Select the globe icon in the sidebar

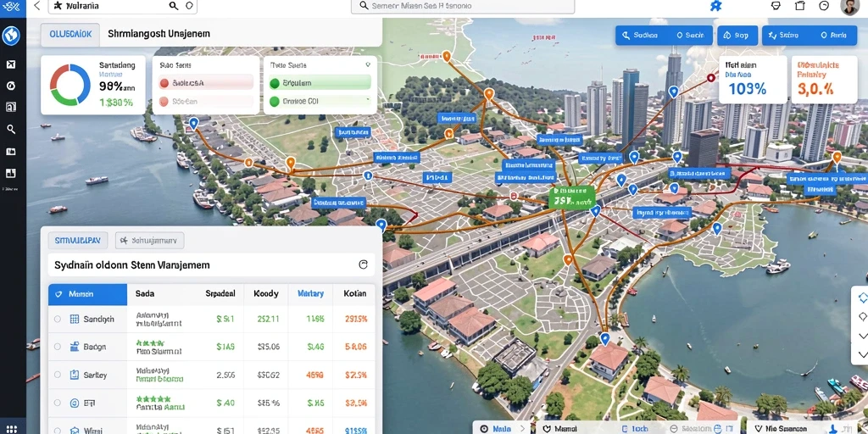point(11,36)
